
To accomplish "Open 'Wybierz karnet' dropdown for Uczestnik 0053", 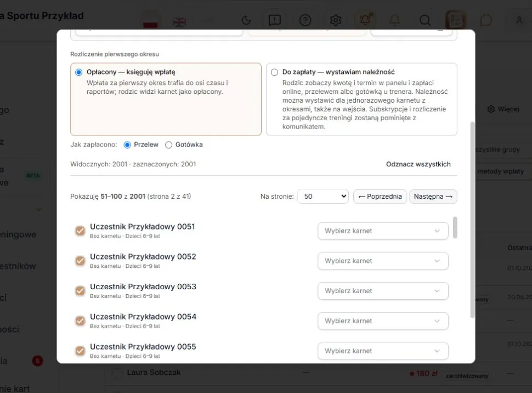I will [383, 291].
